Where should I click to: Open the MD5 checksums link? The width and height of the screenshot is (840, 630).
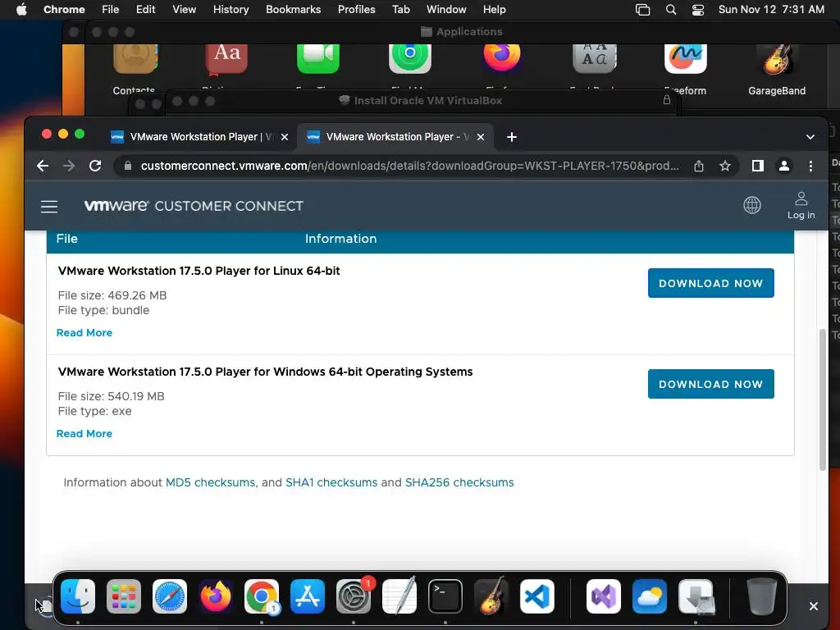coord(210,482)
